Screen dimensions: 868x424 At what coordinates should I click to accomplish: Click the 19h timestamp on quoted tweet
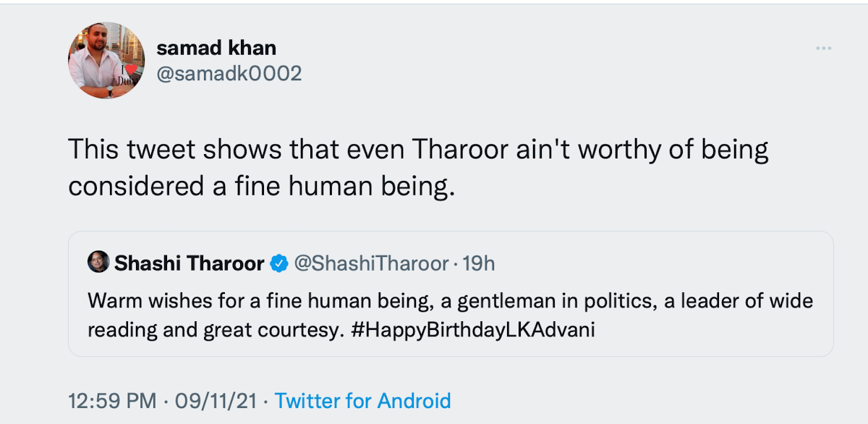478,264
